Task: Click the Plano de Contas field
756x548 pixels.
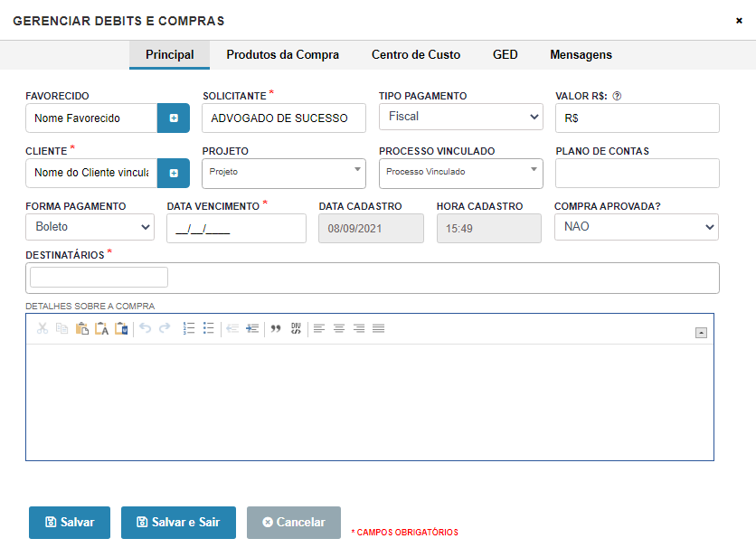Action: point(638,173)
